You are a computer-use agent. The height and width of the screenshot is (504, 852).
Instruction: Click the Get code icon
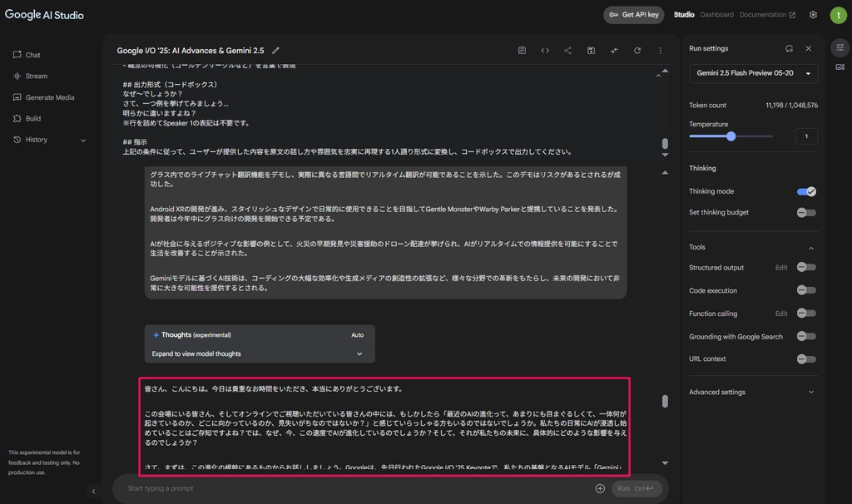[545, 51]
